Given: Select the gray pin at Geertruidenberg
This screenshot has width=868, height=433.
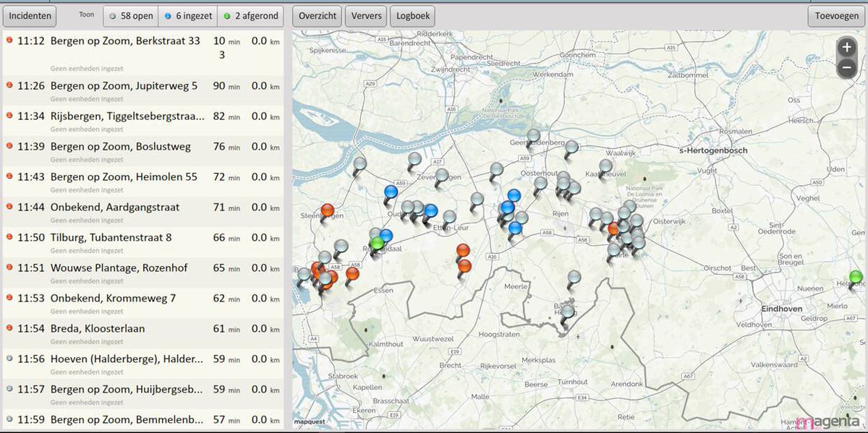Looking at the screenshot, I should (534, 134).
